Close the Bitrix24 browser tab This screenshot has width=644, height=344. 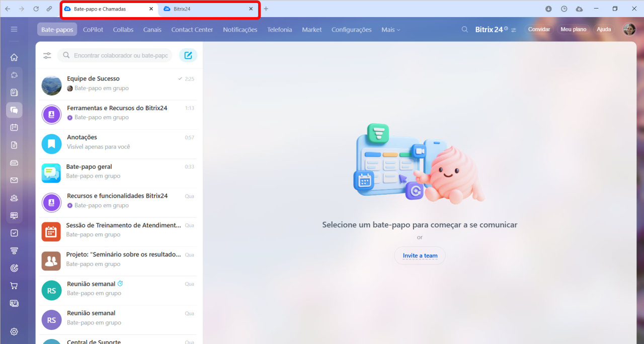[251, 9]
